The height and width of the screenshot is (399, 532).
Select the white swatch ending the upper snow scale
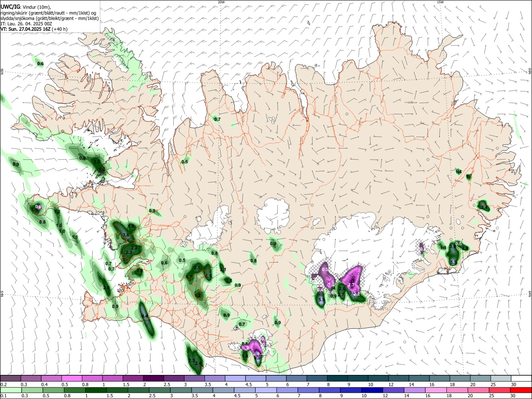point(521,378)
